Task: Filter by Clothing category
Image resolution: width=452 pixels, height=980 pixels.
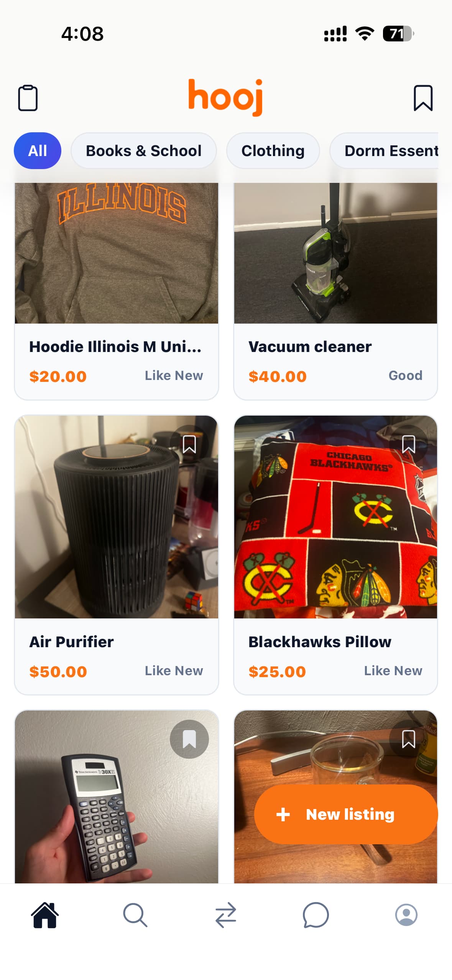Action: click(x=273, y=151)
